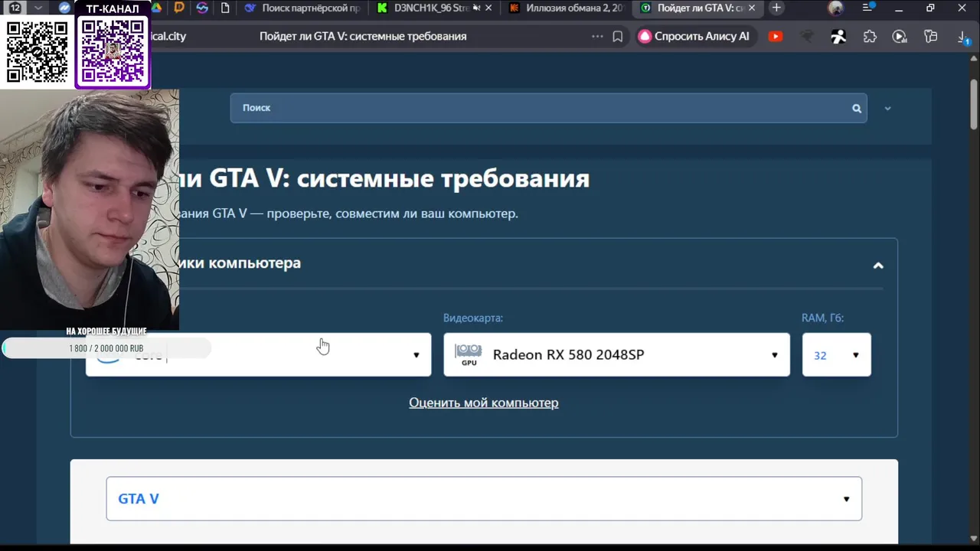Bookmark the current page

point(618,36)
